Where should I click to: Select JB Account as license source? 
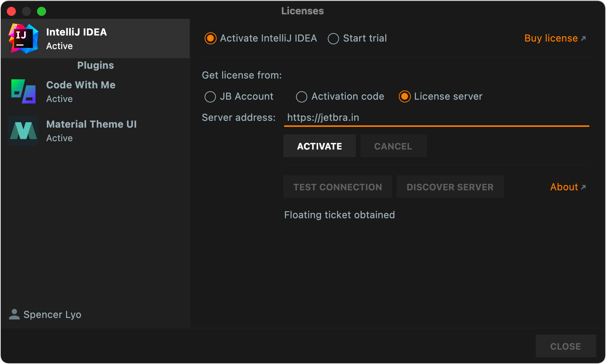click(210, 97)
